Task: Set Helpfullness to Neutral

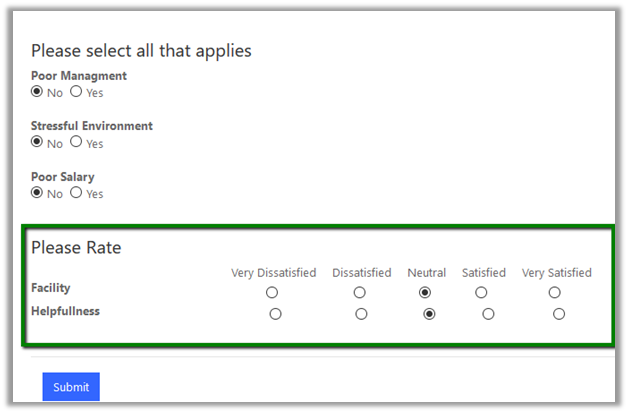Action: point(429,314)
